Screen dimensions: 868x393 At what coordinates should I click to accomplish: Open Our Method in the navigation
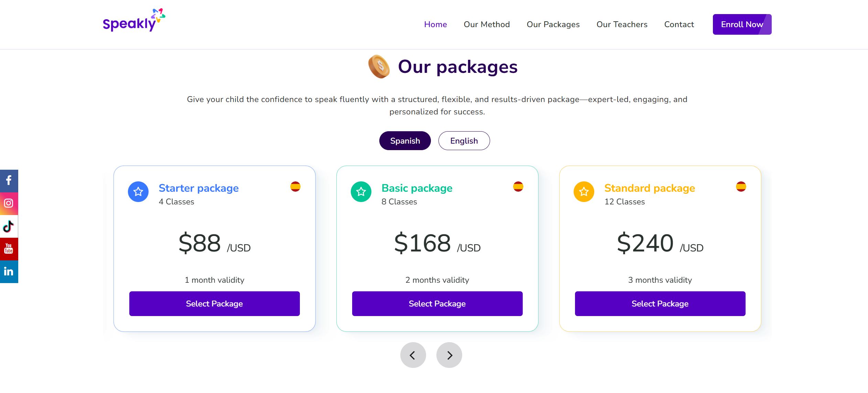(x=487, y=24)
